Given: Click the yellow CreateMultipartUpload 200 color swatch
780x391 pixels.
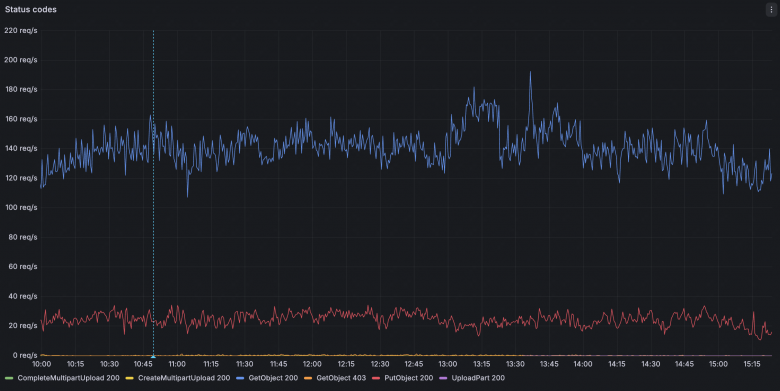Looking at the screenshot, I should coord(129,379).
